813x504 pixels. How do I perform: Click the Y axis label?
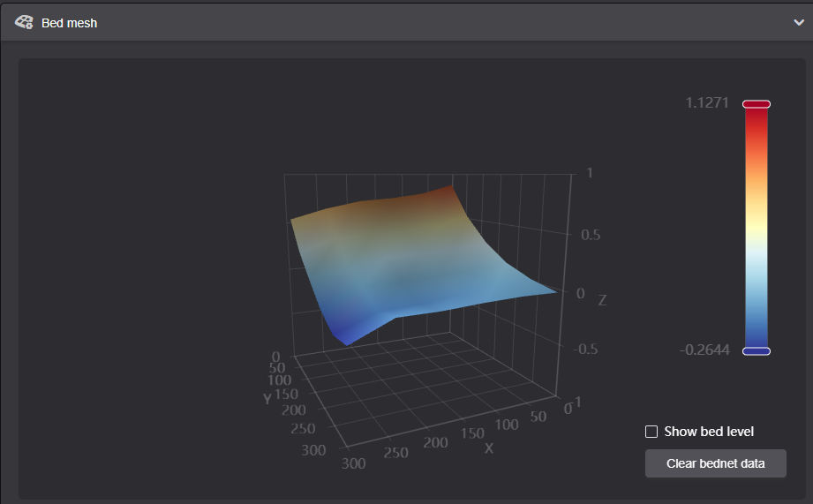(x=267, y=399)
